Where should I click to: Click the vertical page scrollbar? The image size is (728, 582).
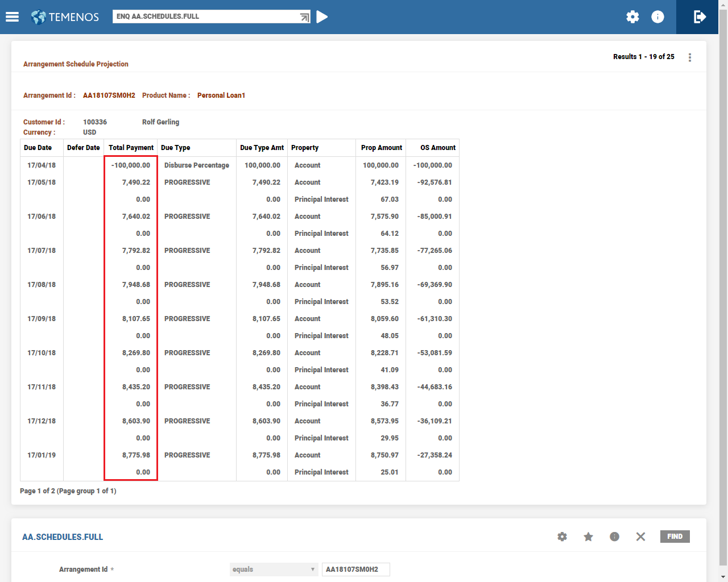point(723,284)
